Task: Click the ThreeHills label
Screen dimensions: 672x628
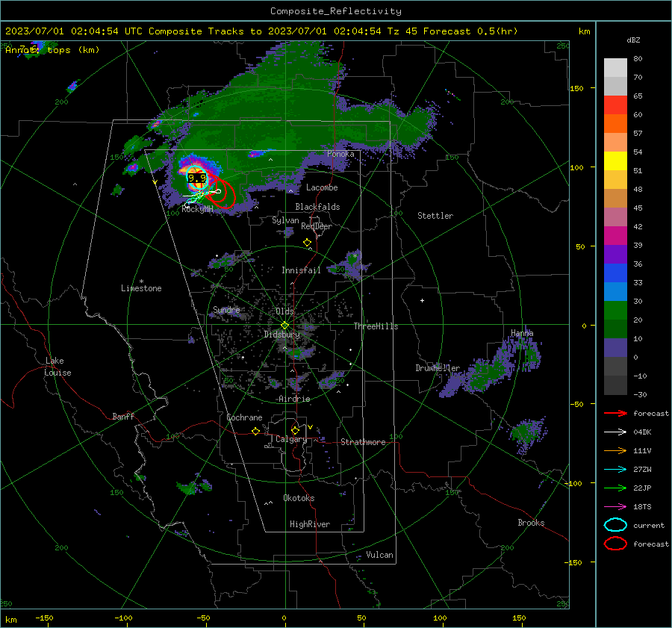Action: coord(376,326)
